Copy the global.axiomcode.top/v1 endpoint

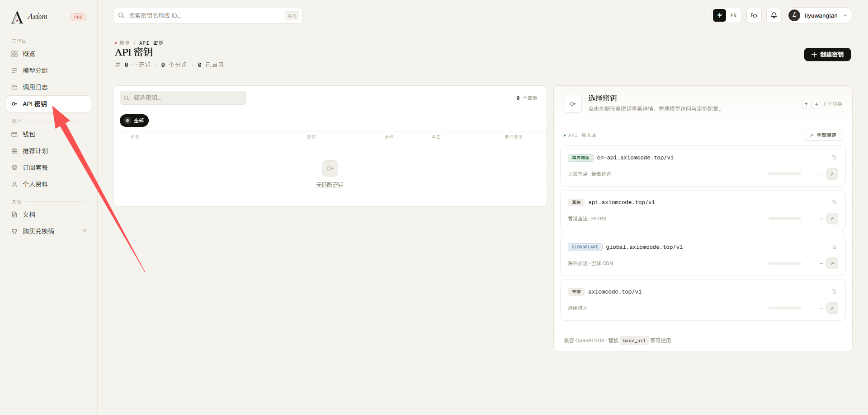[x=834, y=247]
